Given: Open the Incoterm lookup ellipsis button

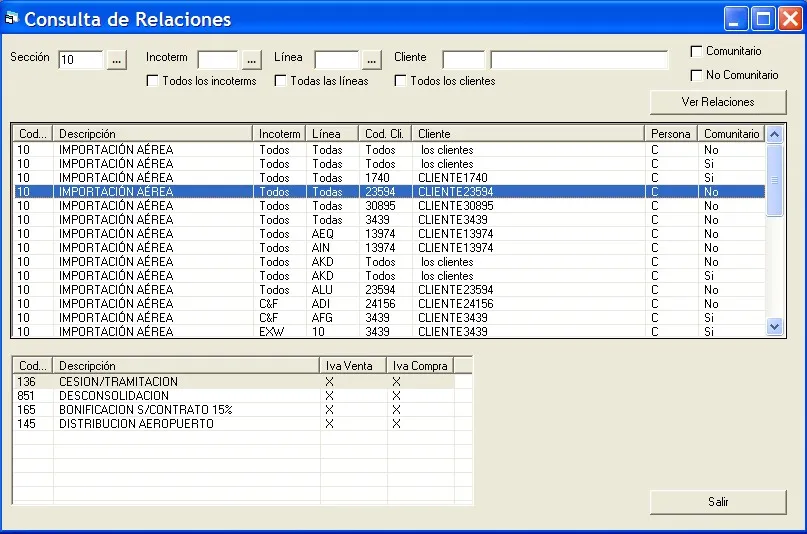Looking at the screenshot, I should [252, 60].
